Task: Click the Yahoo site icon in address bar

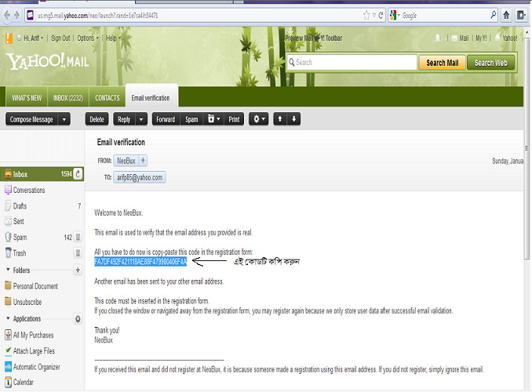Action: [x=30, y=15]
